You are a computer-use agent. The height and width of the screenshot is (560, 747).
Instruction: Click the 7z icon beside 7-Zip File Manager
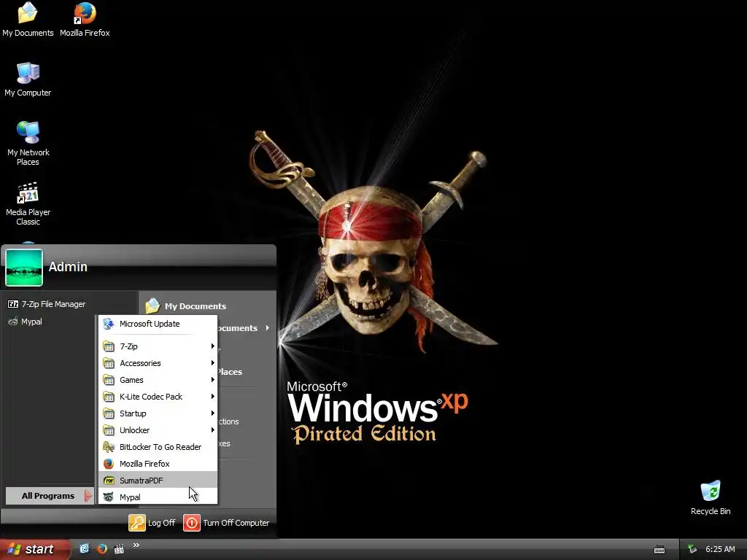pyautogui.click(x=13, y=304)
